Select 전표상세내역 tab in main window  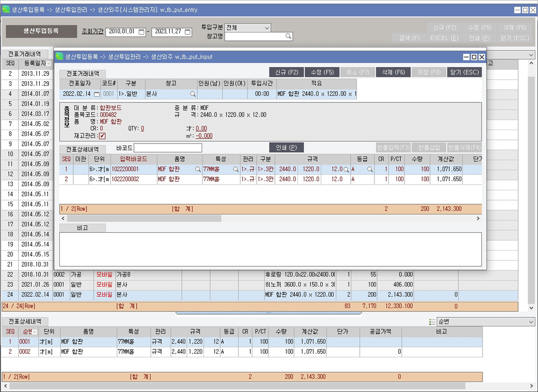(25, 322)
